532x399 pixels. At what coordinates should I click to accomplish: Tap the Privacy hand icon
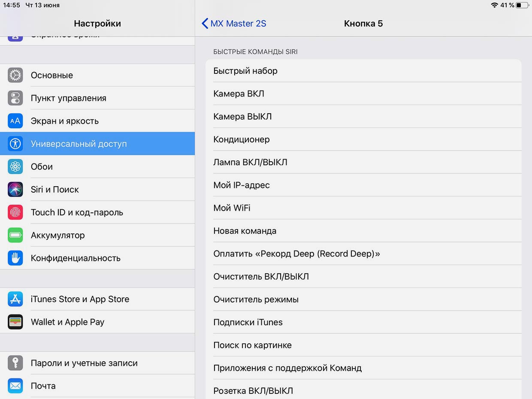(15, 258)
